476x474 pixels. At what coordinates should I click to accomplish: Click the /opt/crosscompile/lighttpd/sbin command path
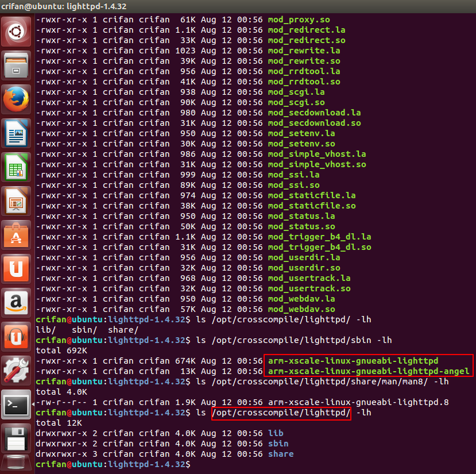coord(292,340)
